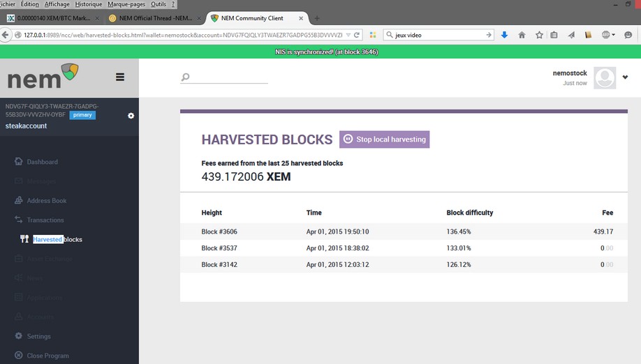Click the Fee column header

point(607,213)
